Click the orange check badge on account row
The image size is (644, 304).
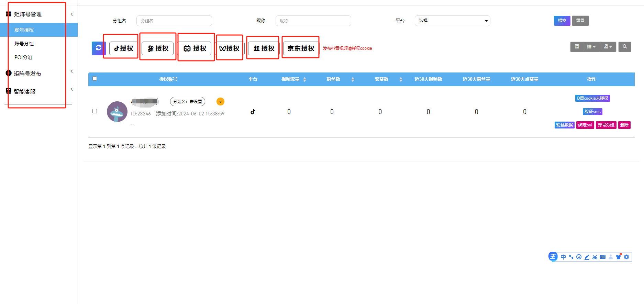coord(220,101)
